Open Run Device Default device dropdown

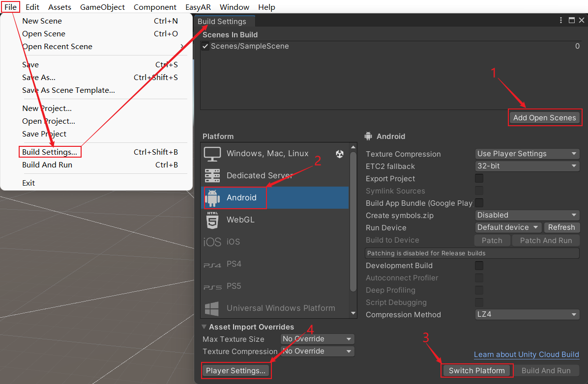(x=508, y=227)
